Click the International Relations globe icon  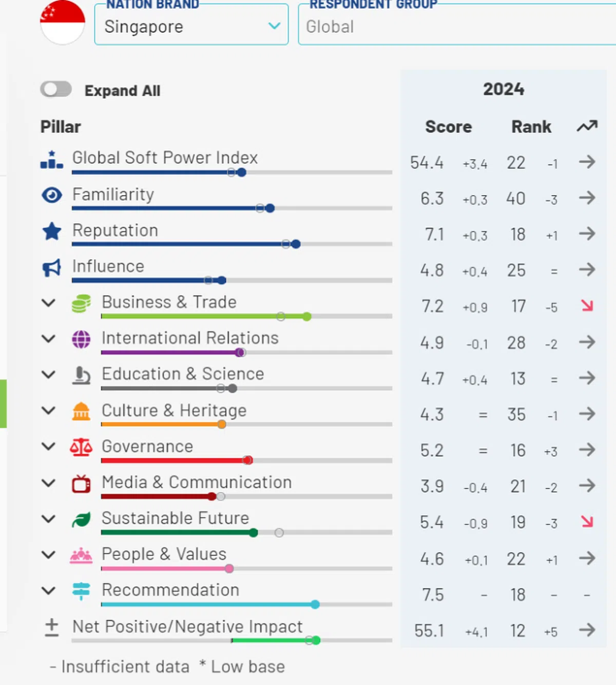coord(81,339)
